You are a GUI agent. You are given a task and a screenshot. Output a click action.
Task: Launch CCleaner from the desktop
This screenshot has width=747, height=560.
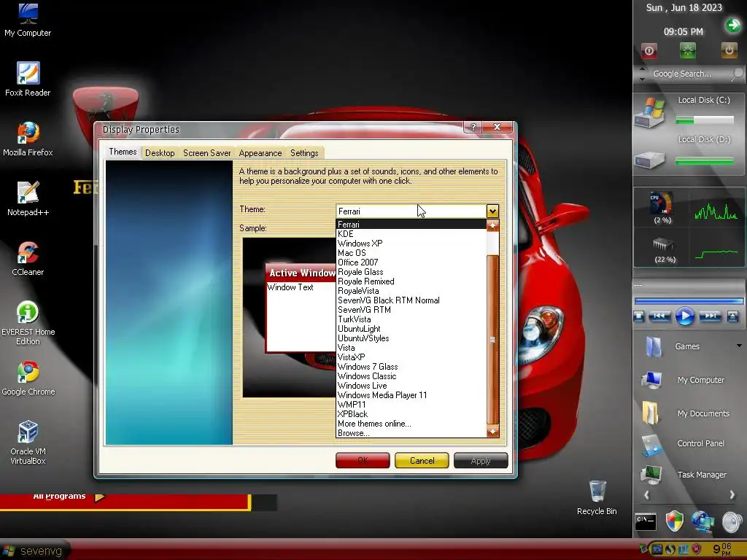point(28,259)
